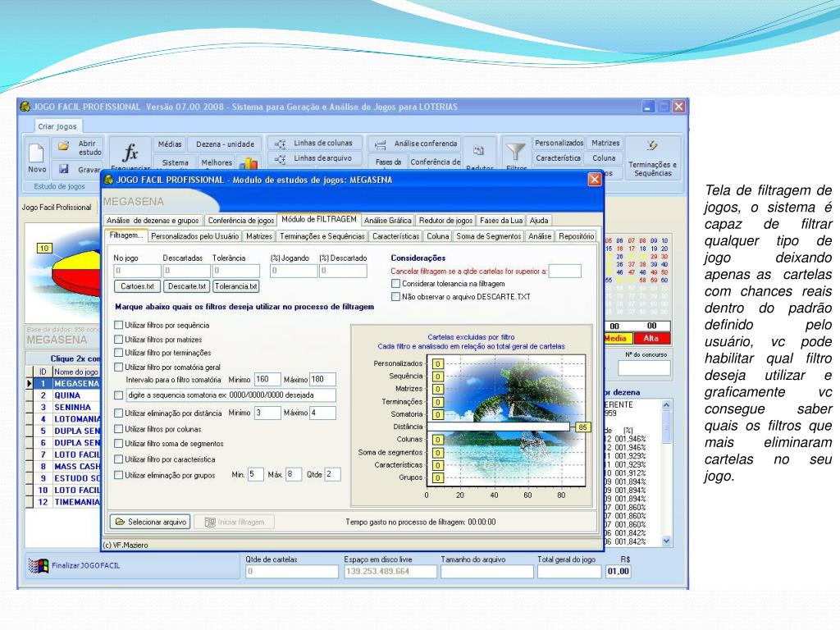Screen dimensions: 840x630
Task: Open the Análise Gráfica tab
Action: 387,220
